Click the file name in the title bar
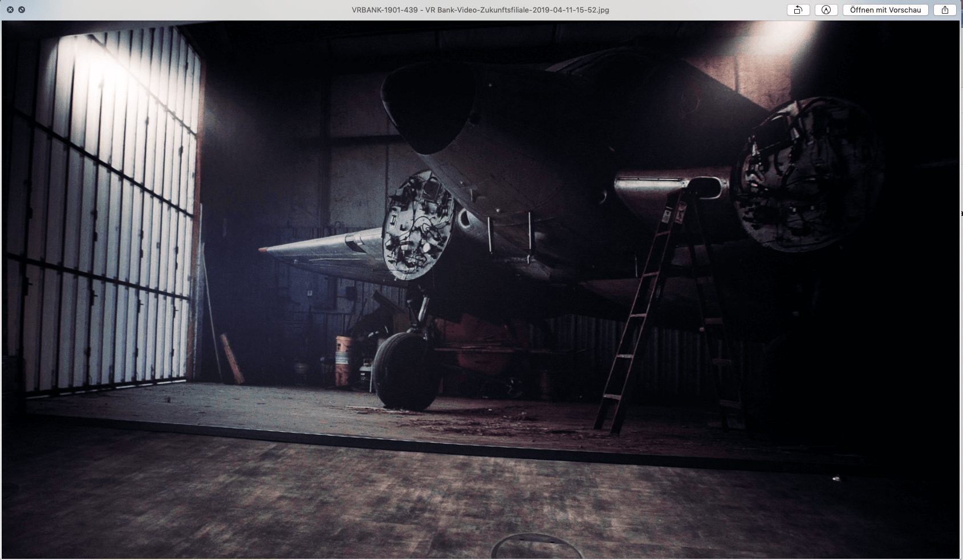This screenshot has height=560, width=963. tap(480, 10)
